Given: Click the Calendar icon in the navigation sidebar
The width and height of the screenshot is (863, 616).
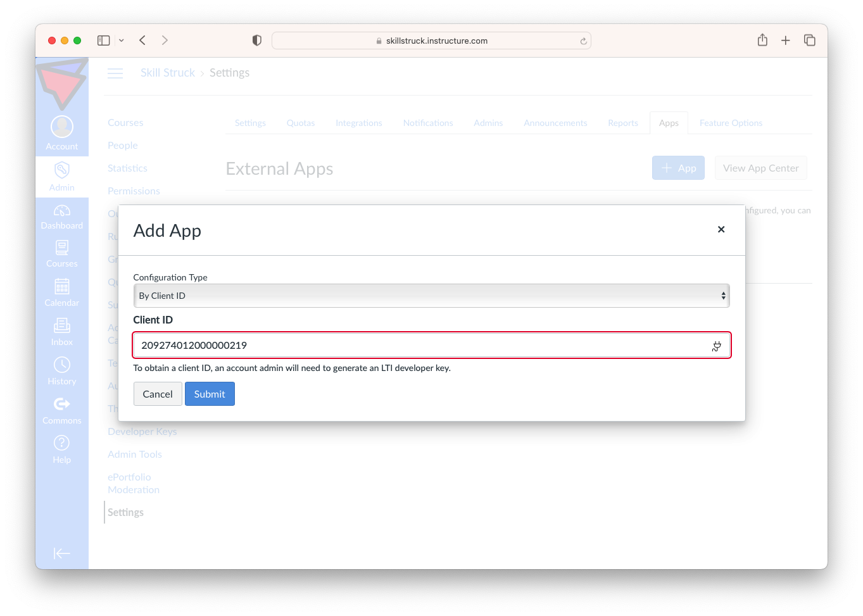Looking at the screenshot, I should (x=61, y=287).
